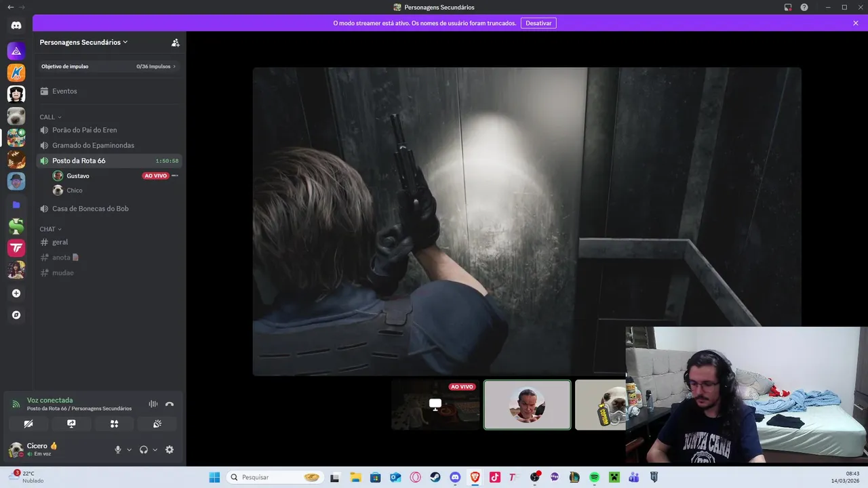Viewport: 868px width, 488px height.
Task: Open Spotify from the taskbar
Action: (x=594, y=477)
